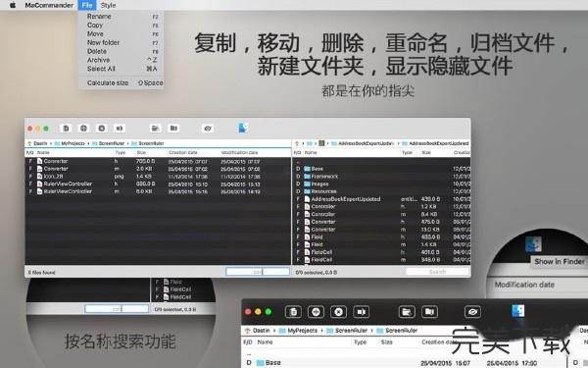Choose Calculate size from the File menu
This screenshot has height=368, width=588.
point(122,82)
